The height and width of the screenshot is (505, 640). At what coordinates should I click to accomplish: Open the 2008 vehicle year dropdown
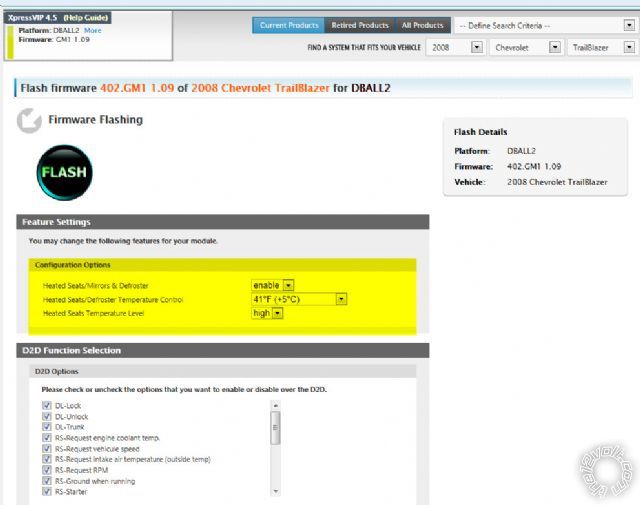[x=455, y=47]
